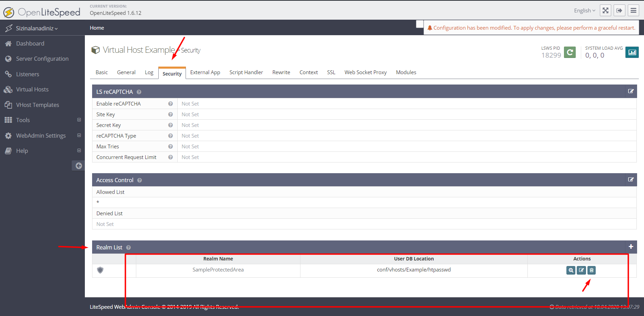Delete the SampleProtectedArea realm

[592, 270]
